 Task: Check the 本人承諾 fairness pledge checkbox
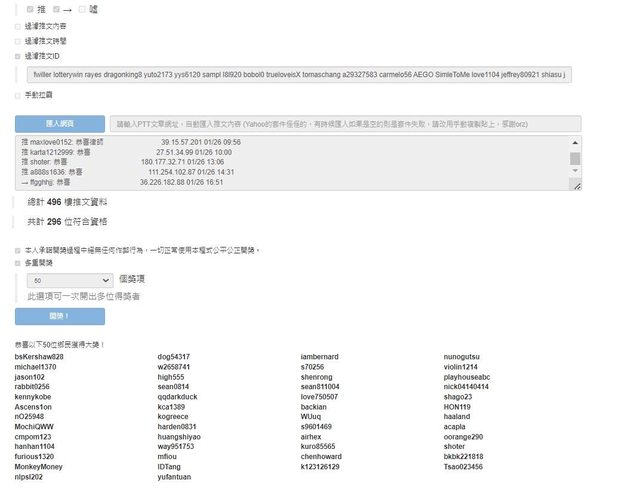pyautogui.click(x=17, y=249)
